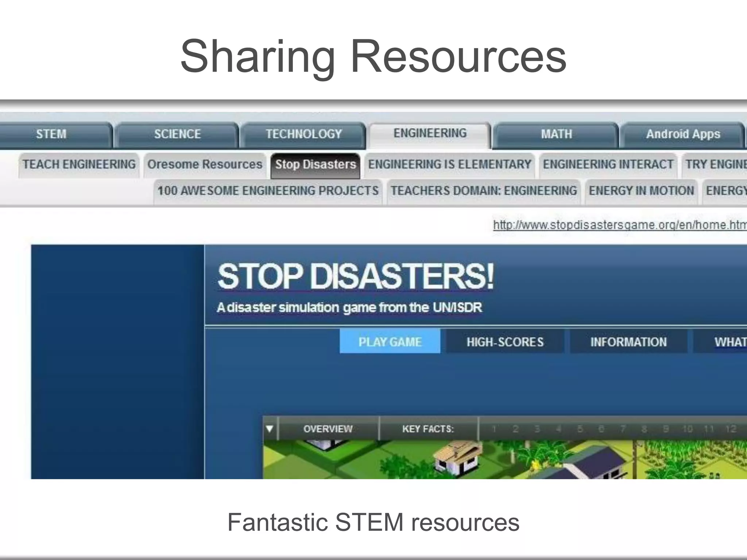Click the "Fantastic STEM resources" caption
The height and width of the screenshot is (560, 747).
click(373, 522)
